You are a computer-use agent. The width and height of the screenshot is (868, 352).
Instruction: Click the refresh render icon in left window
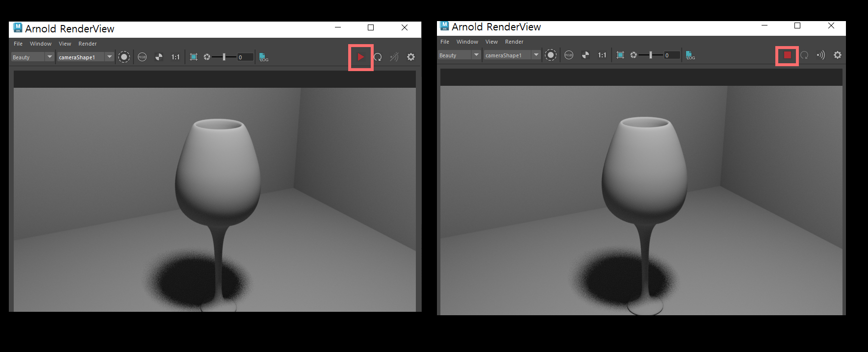[x=378, y=57]
